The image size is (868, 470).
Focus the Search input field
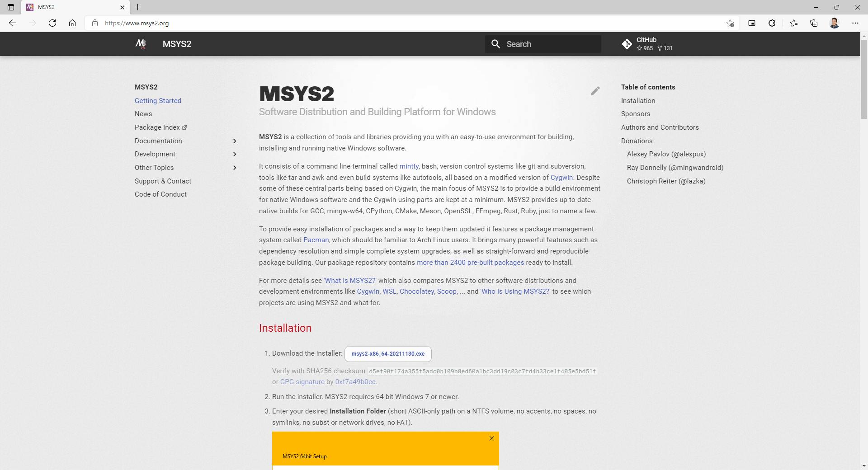[x=543, y=44]
